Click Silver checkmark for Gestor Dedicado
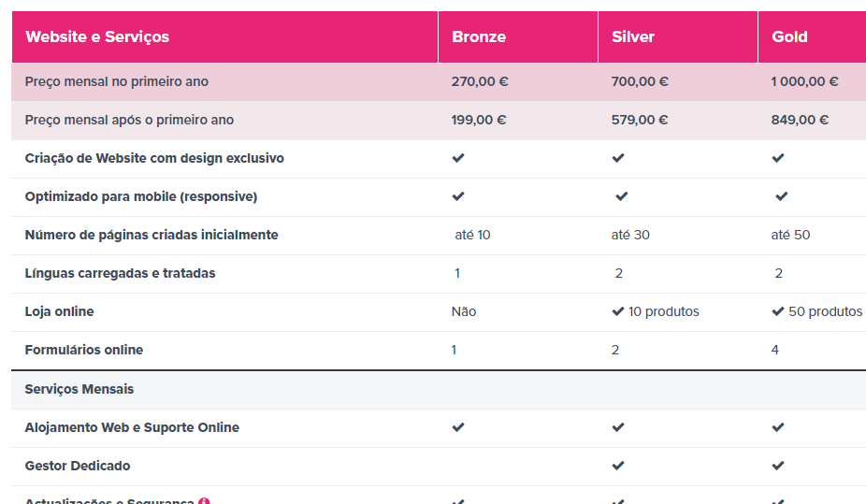The height and width of the screenshot is (504, 866). point(618,466)
